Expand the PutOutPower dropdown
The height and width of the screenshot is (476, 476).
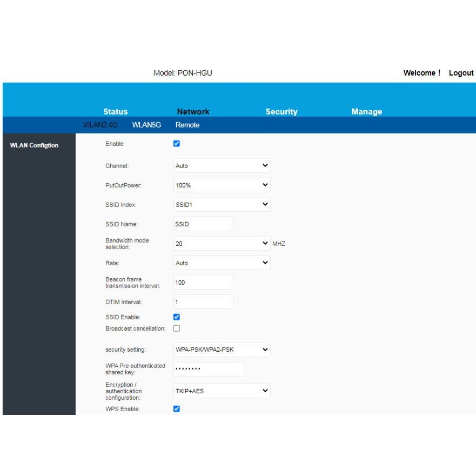(x=222, y=185)
